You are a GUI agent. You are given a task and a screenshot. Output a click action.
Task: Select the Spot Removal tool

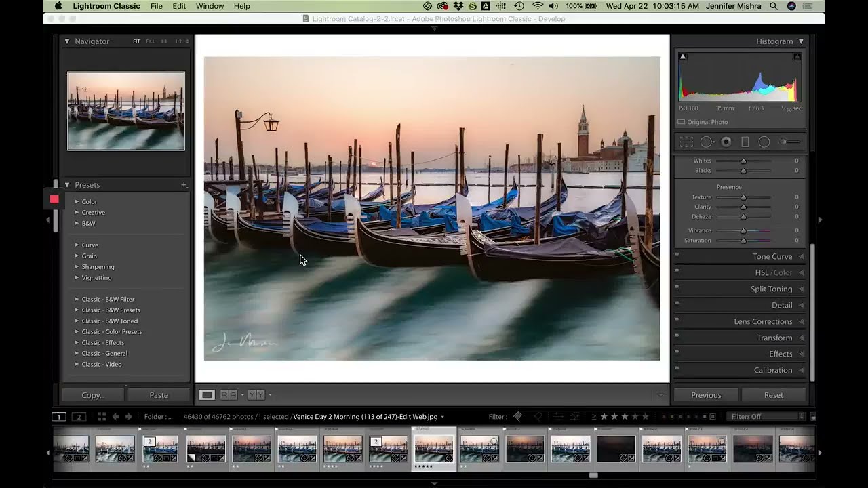pyautogui.click(x=707, y=142)
